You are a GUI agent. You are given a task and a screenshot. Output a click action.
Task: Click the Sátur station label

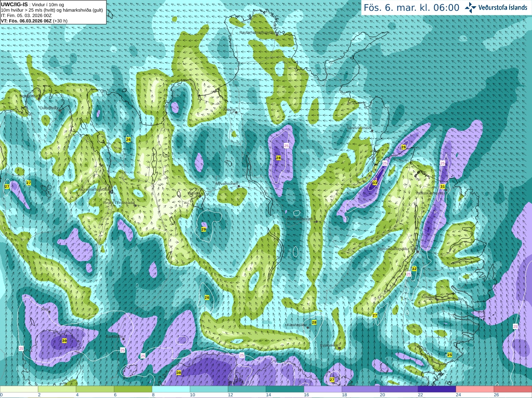tap(44, 309)
